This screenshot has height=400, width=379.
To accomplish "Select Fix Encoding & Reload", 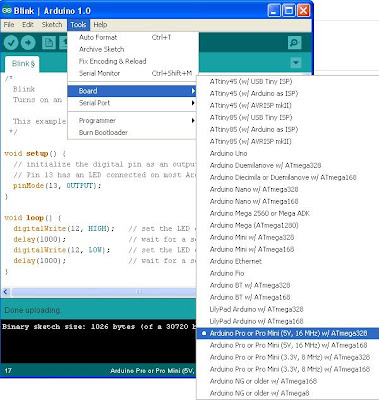I will pyautogui.click(x=132, y=61).
